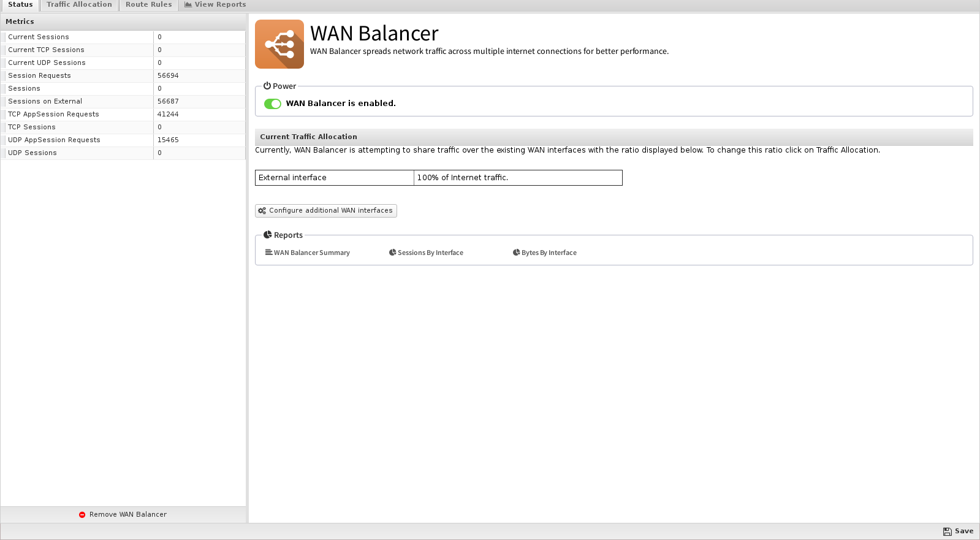Viewport: 980px width, 540px height.
Task: Click the External interface table cell
Action: (x=335, y=178)
